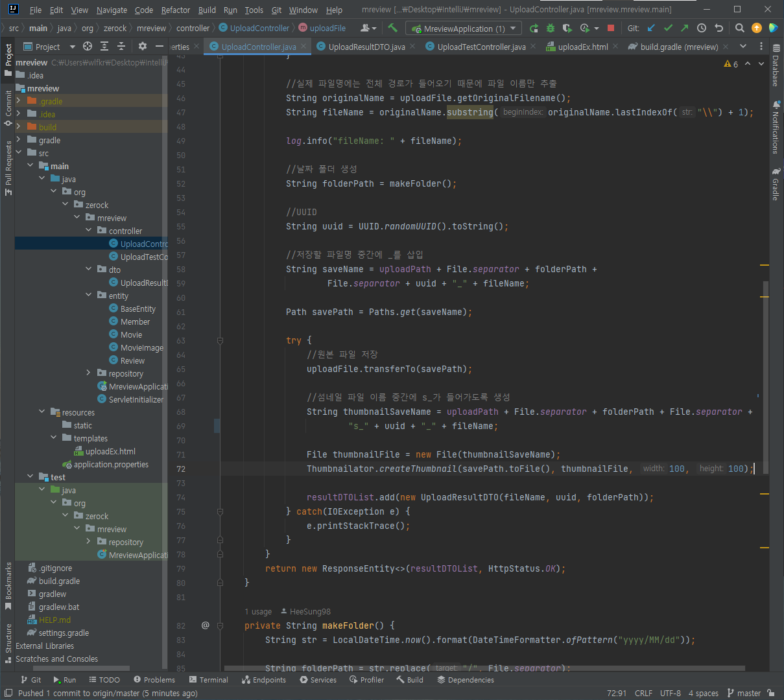Click the Git Commit checkmark icon

pyautogui.click(x=668, y=28)
